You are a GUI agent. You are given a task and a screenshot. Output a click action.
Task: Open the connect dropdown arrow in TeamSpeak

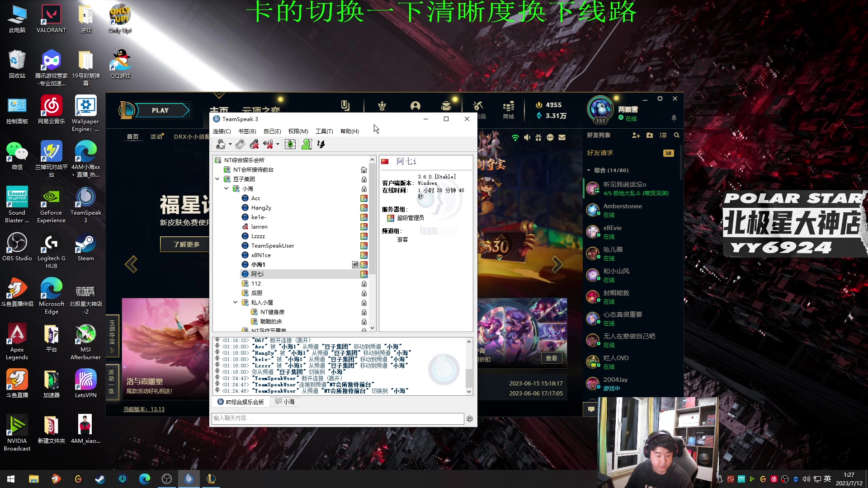point(230,144)
